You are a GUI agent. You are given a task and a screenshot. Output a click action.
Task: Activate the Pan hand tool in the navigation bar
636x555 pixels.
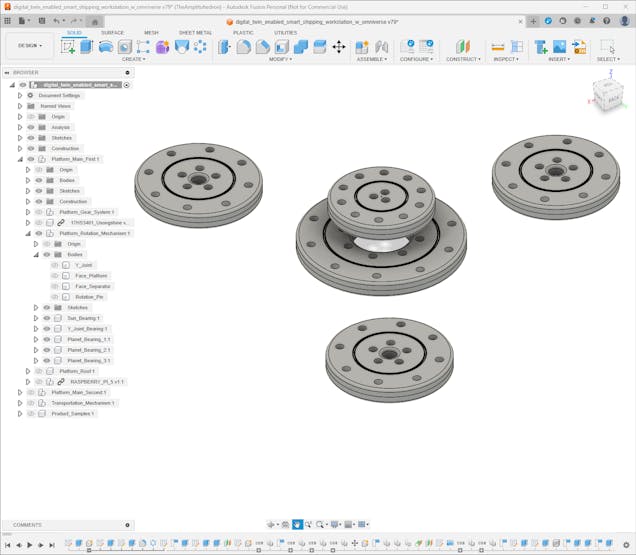(x=297, y=524)
